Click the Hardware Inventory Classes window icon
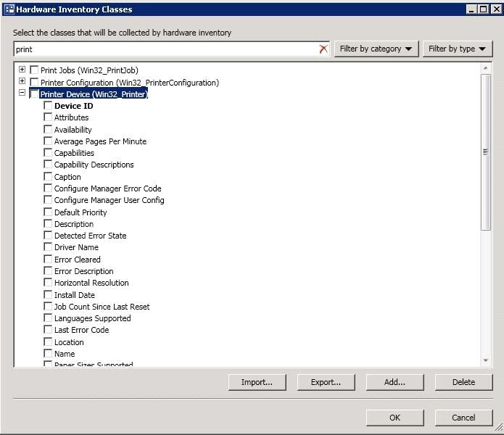The image size is (504, 435). click(9, 9)
